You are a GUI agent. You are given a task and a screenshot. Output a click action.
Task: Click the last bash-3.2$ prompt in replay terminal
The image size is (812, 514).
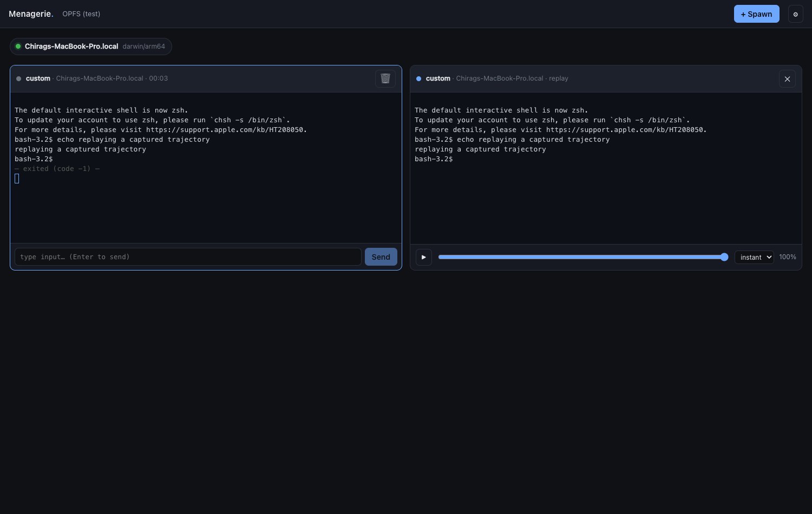pyautogui.click(x=434, y=159)
